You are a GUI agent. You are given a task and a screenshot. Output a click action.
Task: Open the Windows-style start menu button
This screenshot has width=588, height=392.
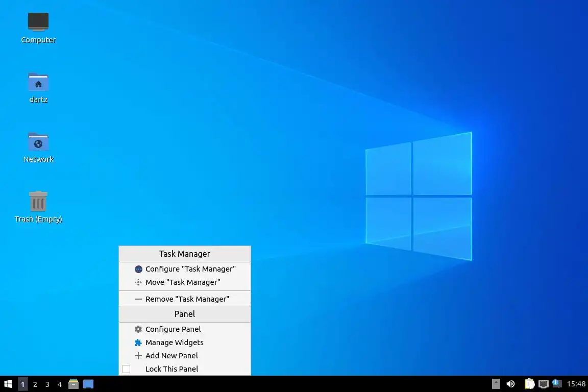click(x=8, y=384)
